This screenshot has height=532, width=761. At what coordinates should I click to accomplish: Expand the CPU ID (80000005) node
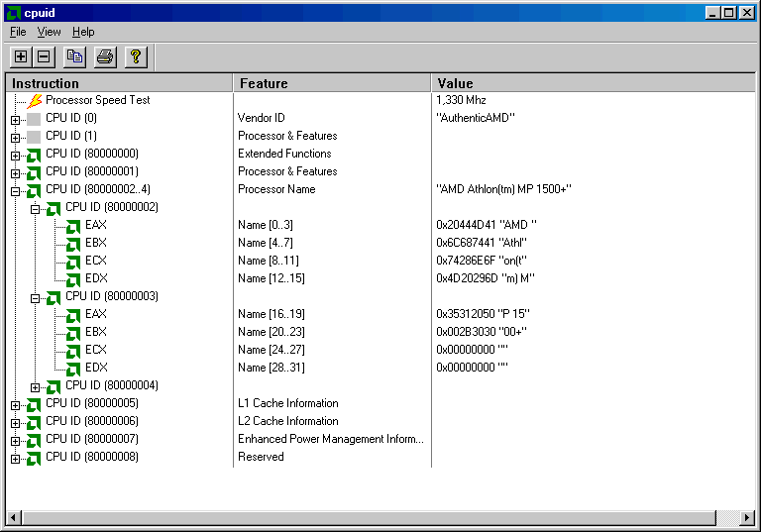(16, 405)
